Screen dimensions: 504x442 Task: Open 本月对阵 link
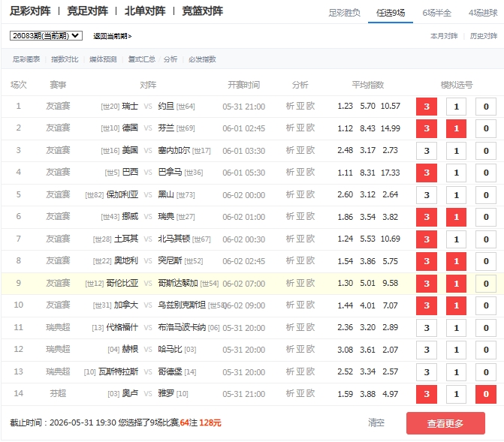coord(444,36)
